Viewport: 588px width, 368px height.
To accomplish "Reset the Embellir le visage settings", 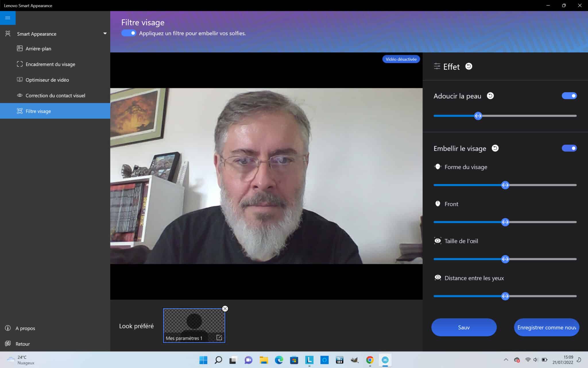I will 495,148.
